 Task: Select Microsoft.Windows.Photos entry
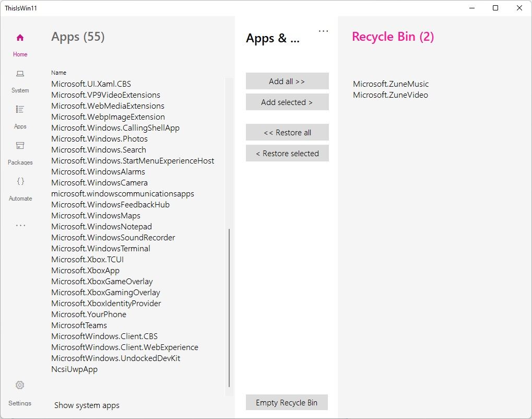point(99,139)
